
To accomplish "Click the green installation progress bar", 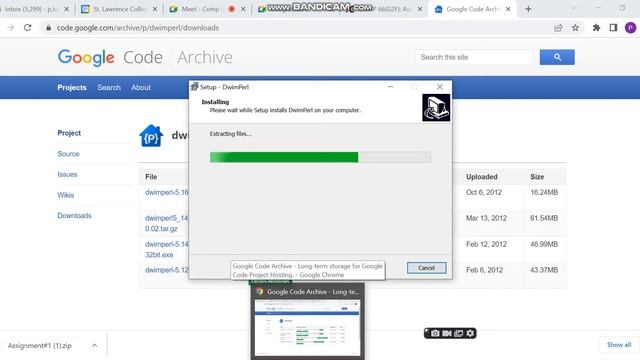I will (x=320, y=157).
